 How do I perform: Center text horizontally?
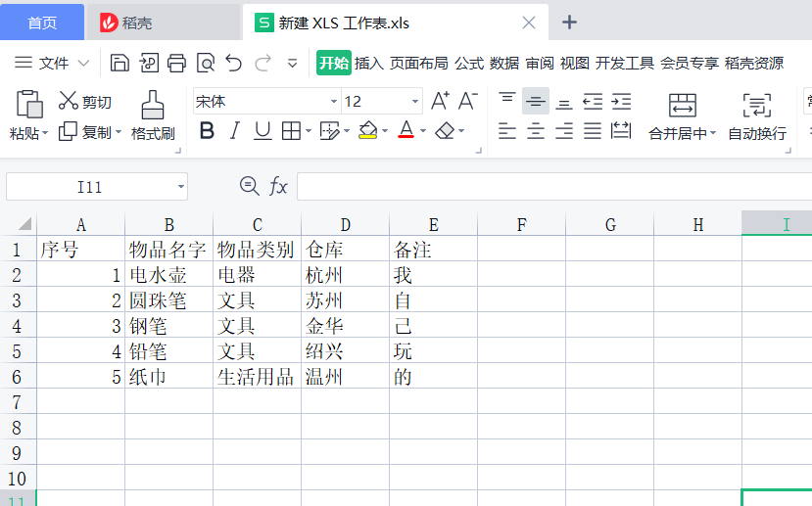click(x=536, y=131)
